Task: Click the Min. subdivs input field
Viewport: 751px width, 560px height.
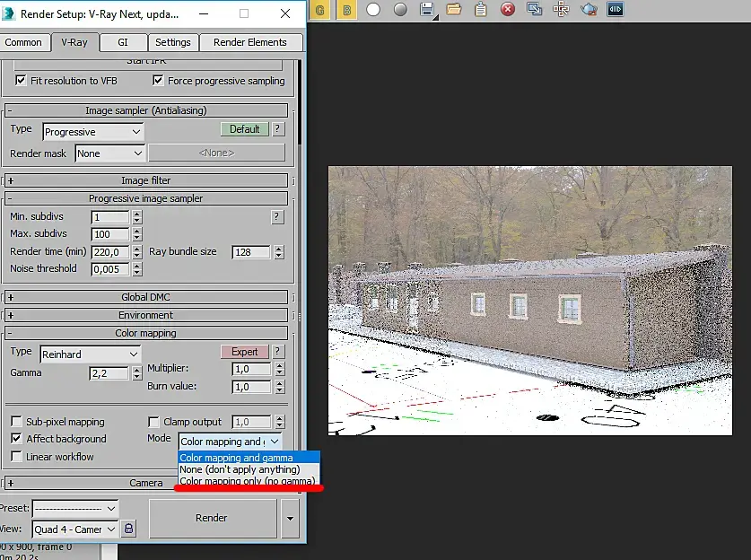Action: (110, 217)
